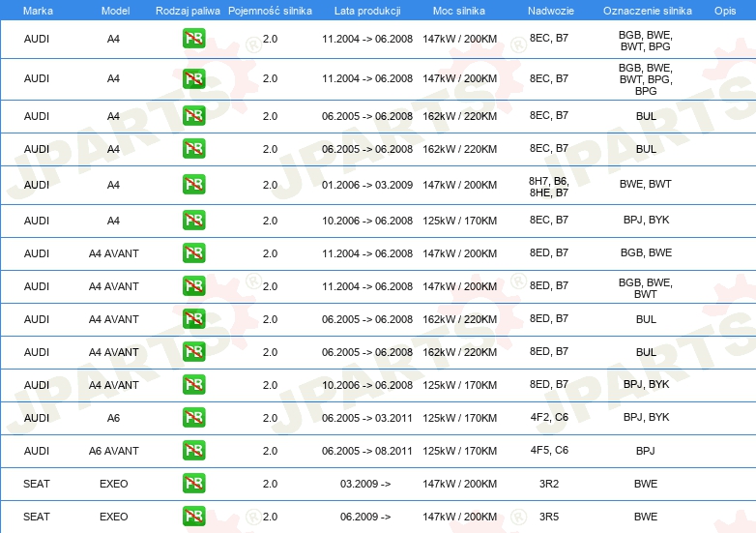Select the production start 03.2009 ->
756x533 pixels.
click(x=365, y=484)
